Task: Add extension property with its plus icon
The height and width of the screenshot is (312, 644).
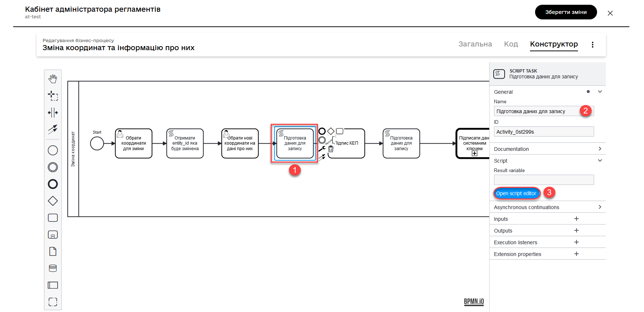Action: tap(577, 254)
